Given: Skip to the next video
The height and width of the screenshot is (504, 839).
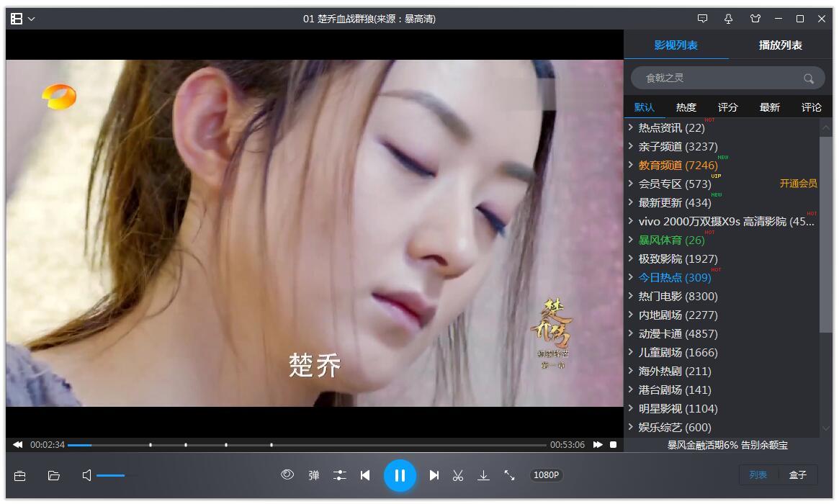Looking at the screenshot, I should (434, 475).
